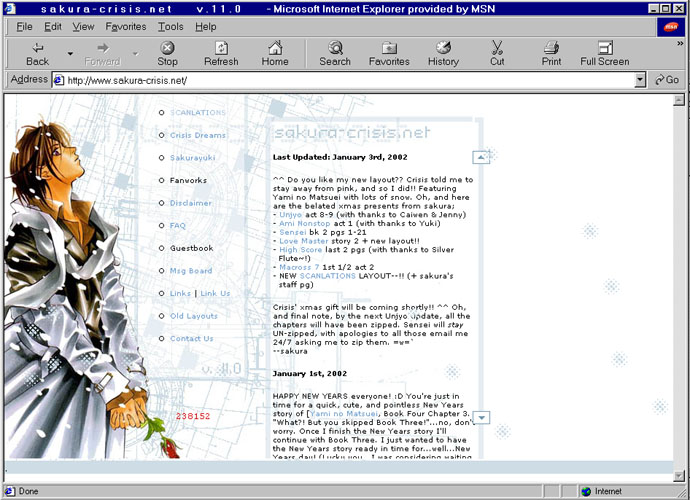
Task: Click the Cut toolbar button
Action: [x=497, y=53]
